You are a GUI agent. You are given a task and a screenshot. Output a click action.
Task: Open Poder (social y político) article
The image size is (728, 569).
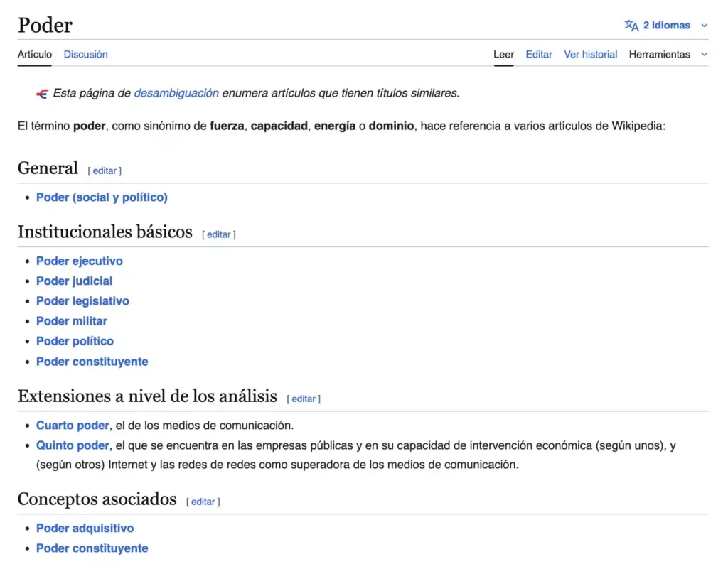pos(102,197)
